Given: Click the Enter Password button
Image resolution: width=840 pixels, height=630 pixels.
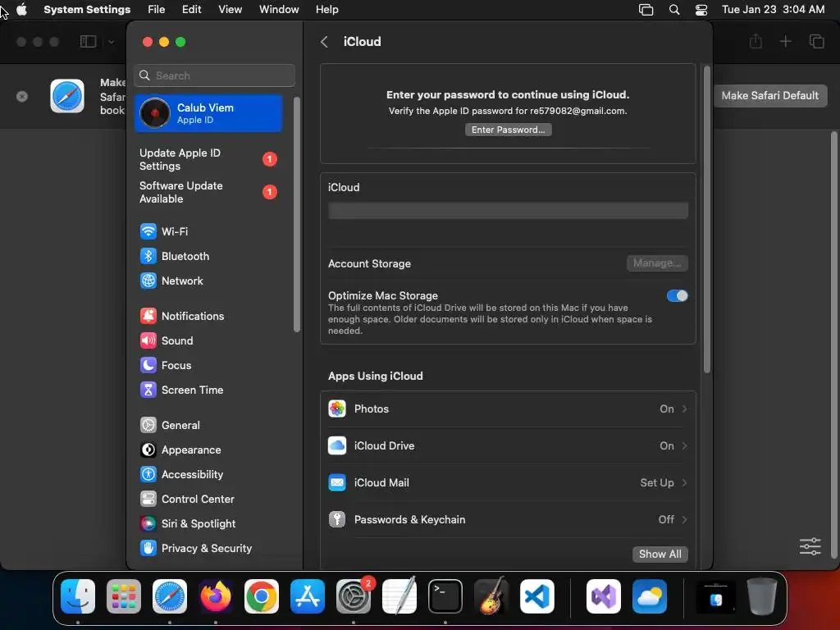Looking at the screenshot, I should click(508, 130).
